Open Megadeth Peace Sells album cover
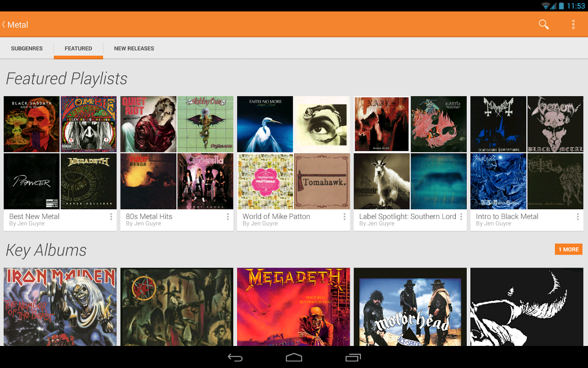This screenshot has width=588, height=368. tap(294, 307)
